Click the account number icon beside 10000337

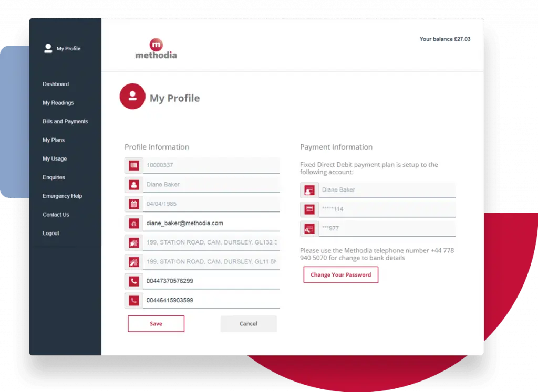(x=134, y=165)
